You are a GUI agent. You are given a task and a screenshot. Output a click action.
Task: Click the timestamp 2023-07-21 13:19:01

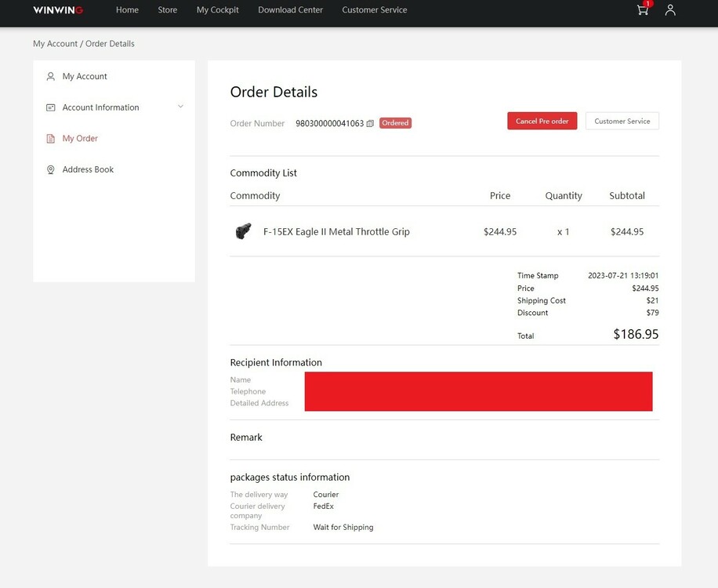coord(623,276)
